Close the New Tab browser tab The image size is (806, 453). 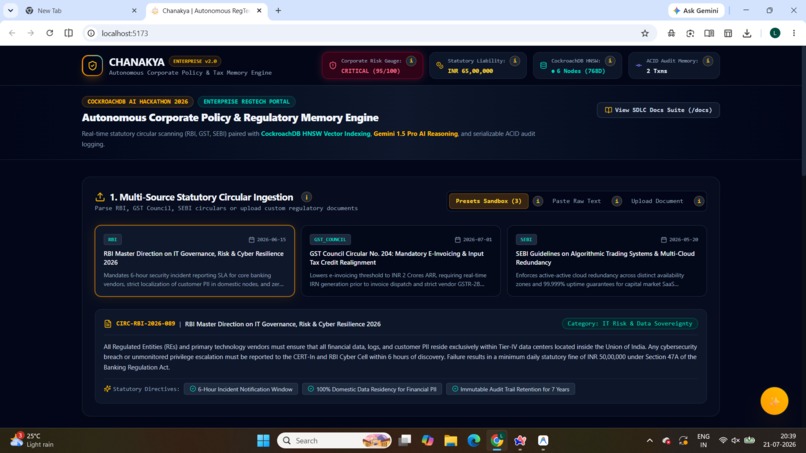[x=134, y=10]
